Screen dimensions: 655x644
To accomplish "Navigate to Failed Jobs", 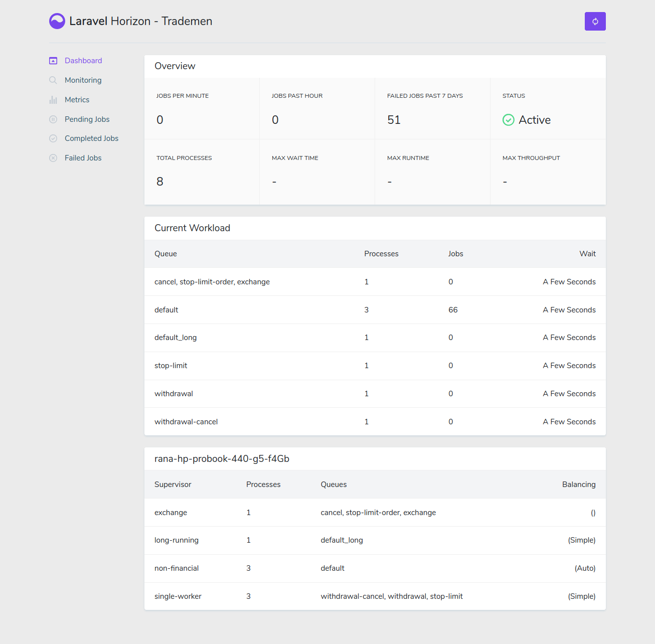I will pos(83,158).
